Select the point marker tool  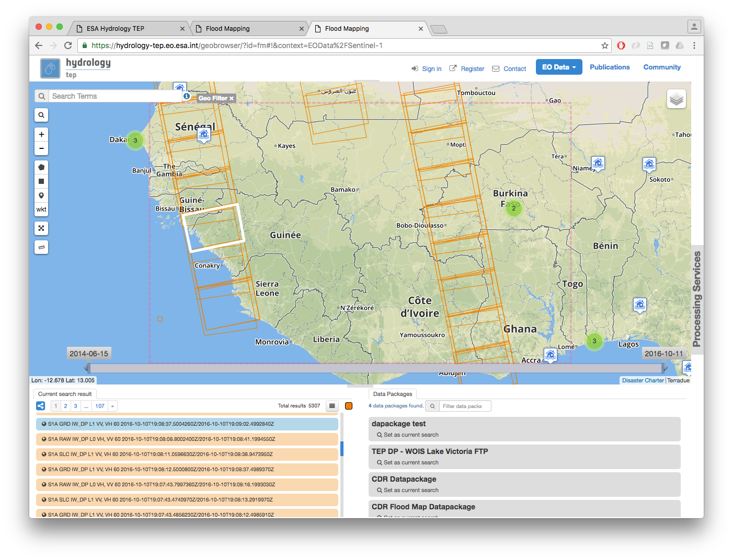point(41,195)
